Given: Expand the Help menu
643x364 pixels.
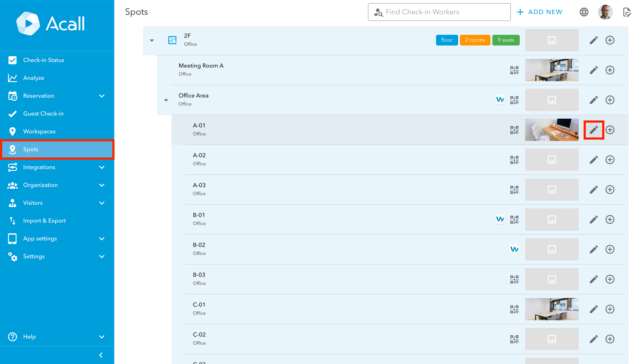Looking at the screenshot, I should click(x=102, y=337).
